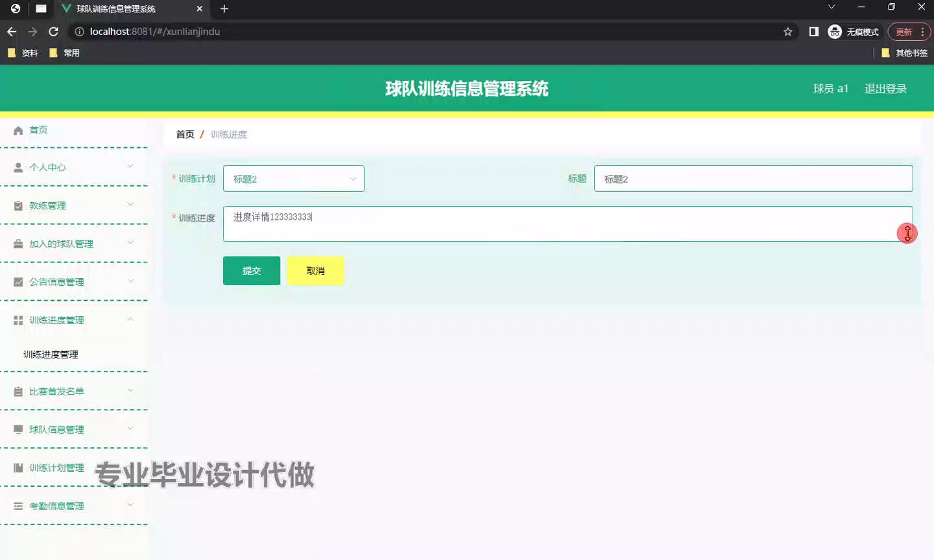The image size is (934, 560).
Task: Click the monitor icon for 球队信息管理
Action: 18,430
